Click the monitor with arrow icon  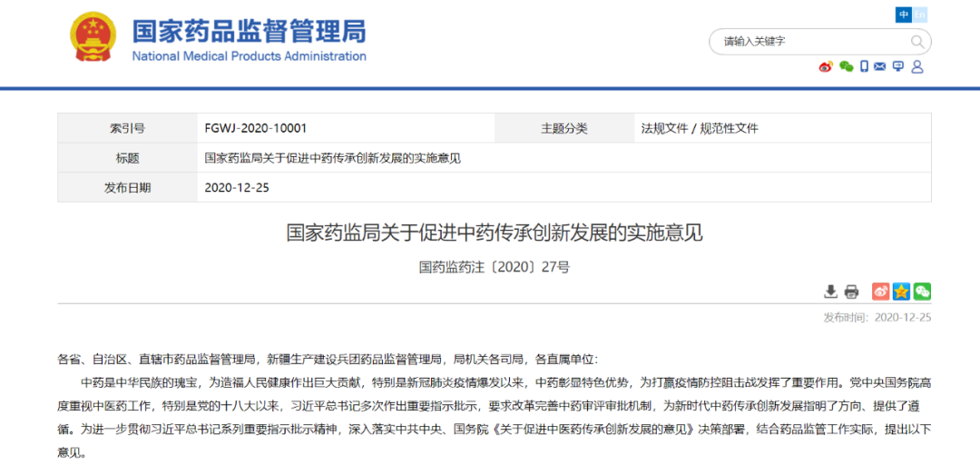898,66
